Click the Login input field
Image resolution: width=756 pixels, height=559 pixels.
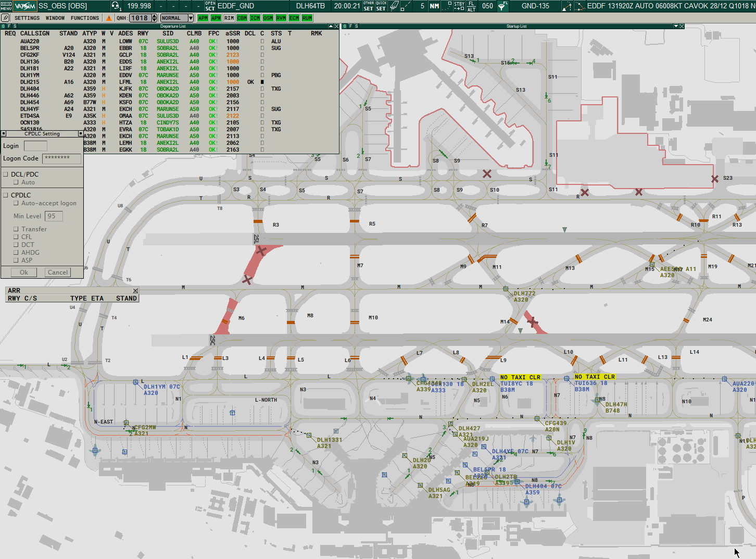(x=35, y=146)
